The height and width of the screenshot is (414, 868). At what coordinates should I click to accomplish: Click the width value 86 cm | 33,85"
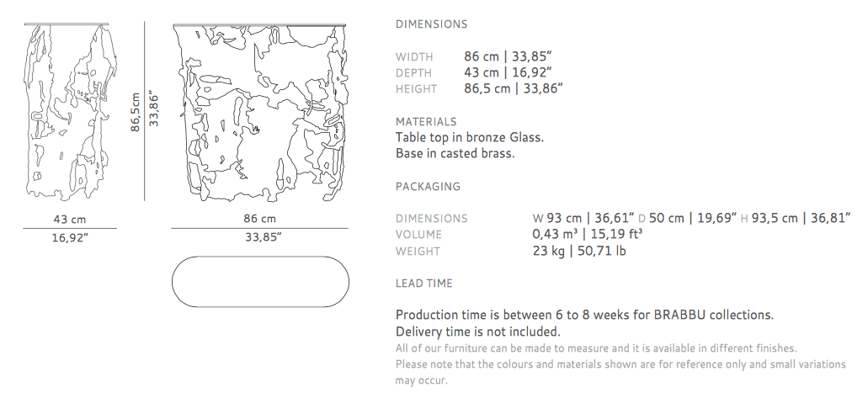tap(508, 56)
